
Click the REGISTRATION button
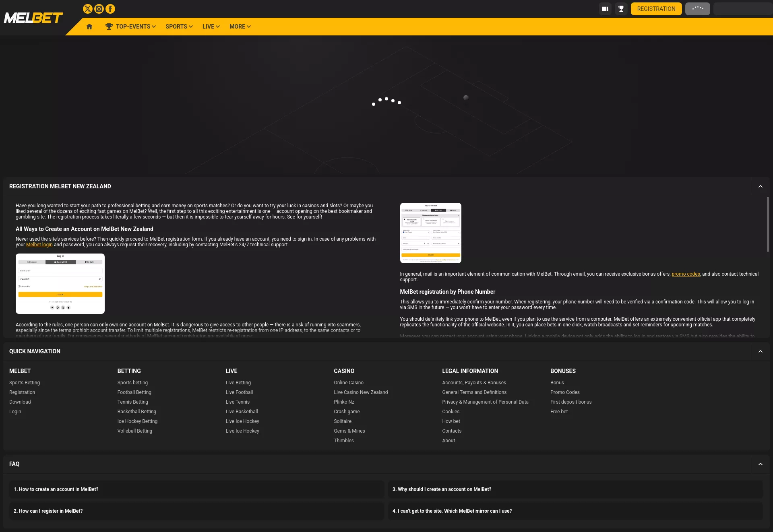(656, 9)
